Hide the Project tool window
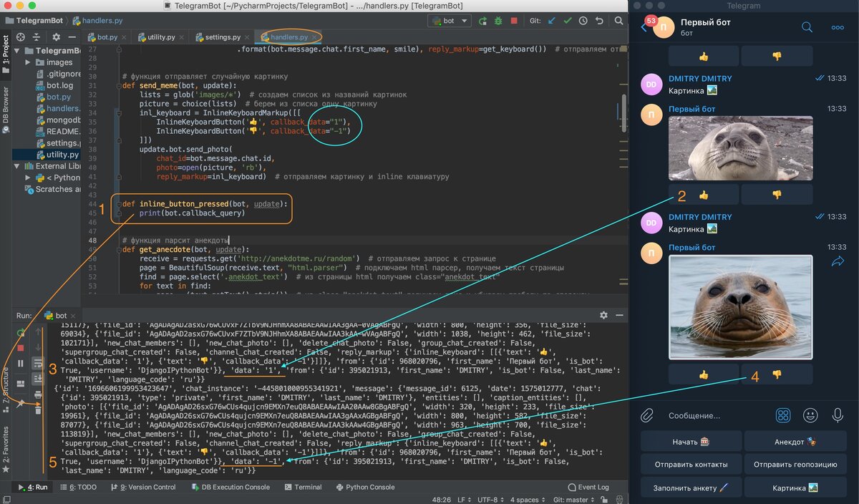The image size is (859, 504). 72,37
